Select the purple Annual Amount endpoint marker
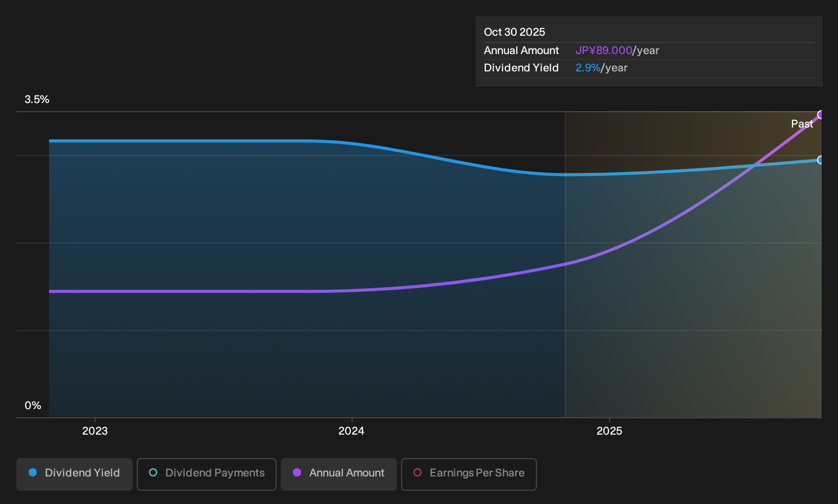This screenshot has height=504, width=838. tap(821, 115)
